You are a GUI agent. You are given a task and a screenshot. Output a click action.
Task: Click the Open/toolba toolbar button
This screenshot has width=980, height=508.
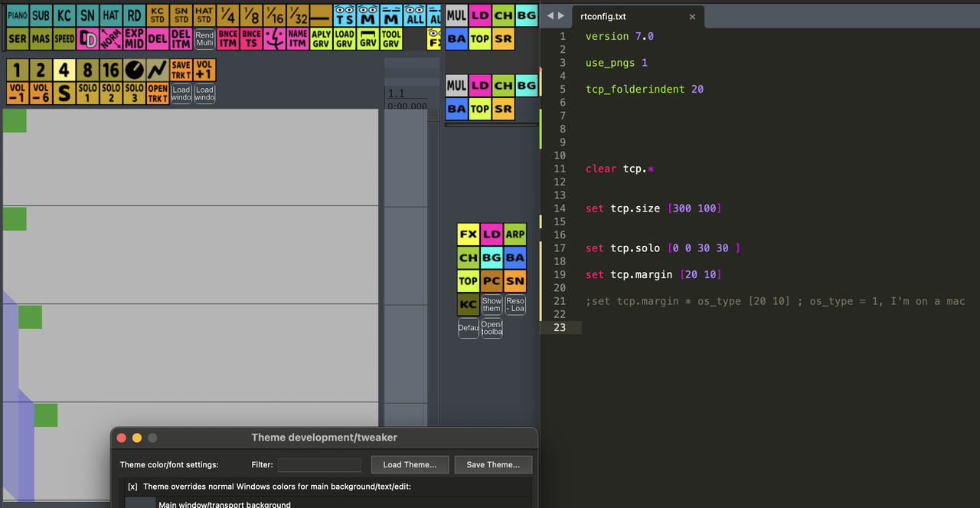click(x=492, y=328)
